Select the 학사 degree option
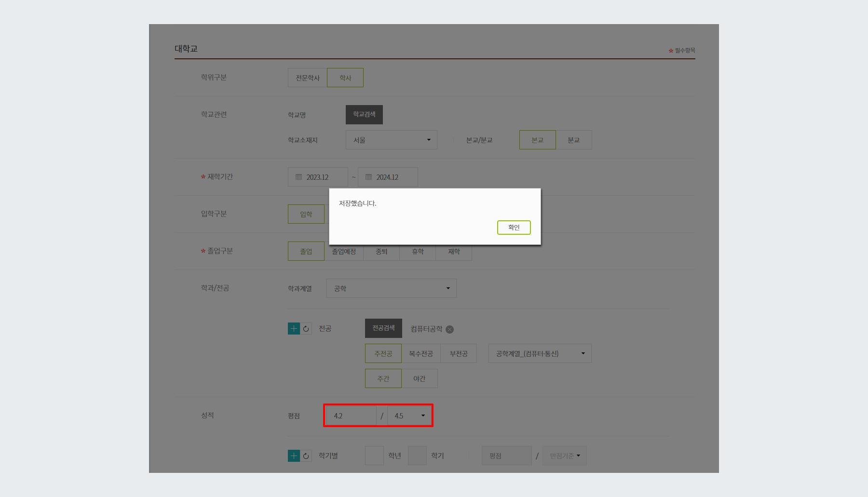 pyautogui.click(x=345, y=78)
